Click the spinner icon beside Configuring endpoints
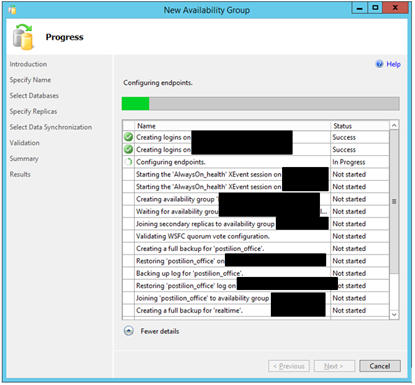 pos(128,162)
